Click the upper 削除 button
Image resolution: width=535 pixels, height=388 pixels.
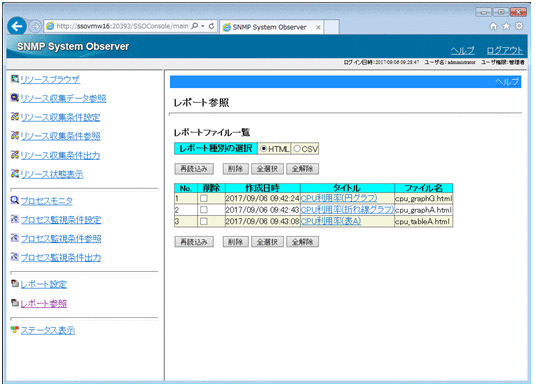[235, 169]
